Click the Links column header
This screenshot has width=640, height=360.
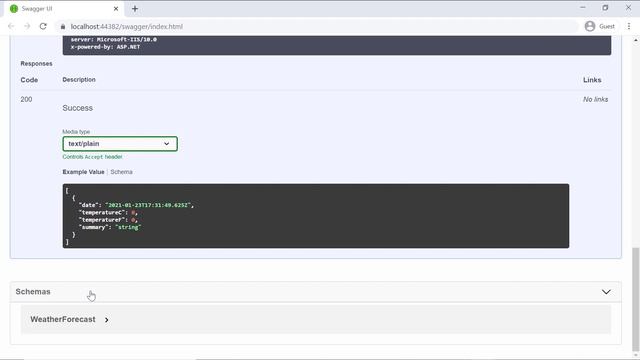tap(592, 80)
